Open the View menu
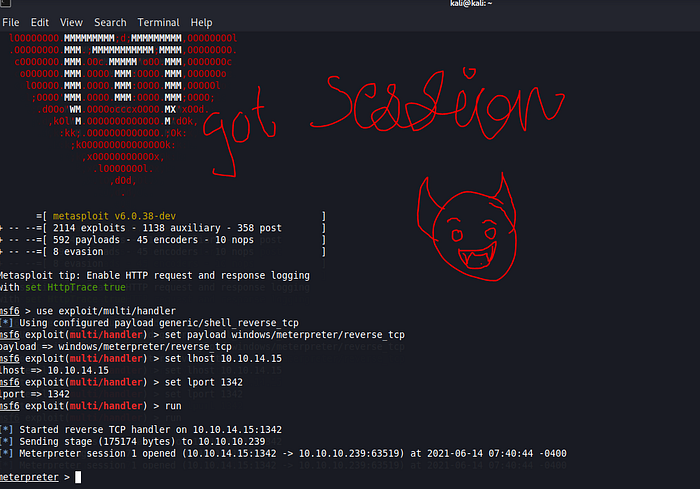Viewport: 700px width, 489px height. tap(71, 22)
